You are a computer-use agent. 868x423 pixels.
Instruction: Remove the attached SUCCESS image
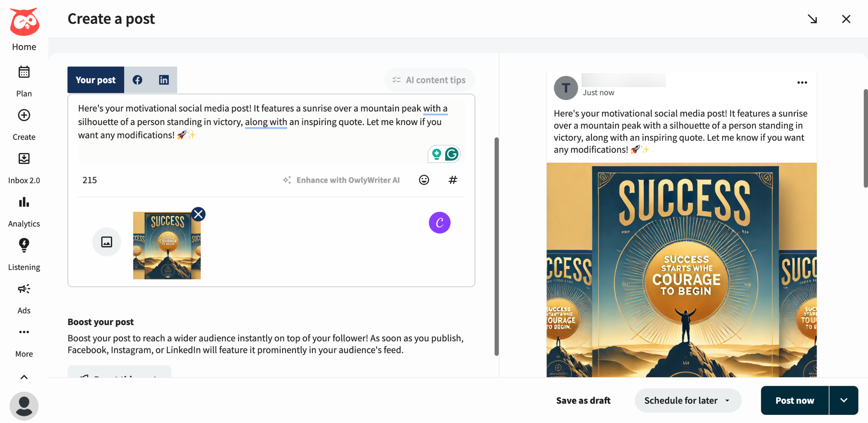(x=198, y=214)
